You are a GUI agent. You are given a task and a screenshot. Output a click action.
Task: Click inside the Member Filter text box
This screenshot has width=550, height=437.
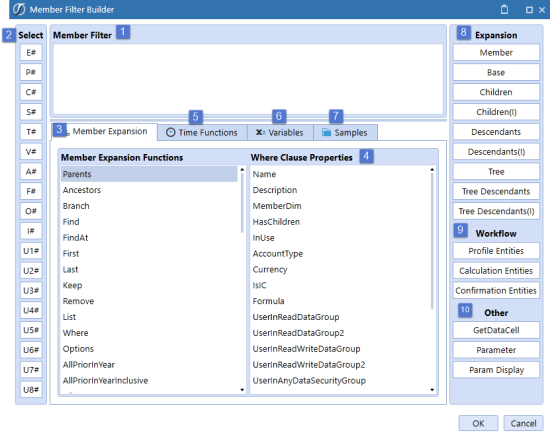click(248, 79)
